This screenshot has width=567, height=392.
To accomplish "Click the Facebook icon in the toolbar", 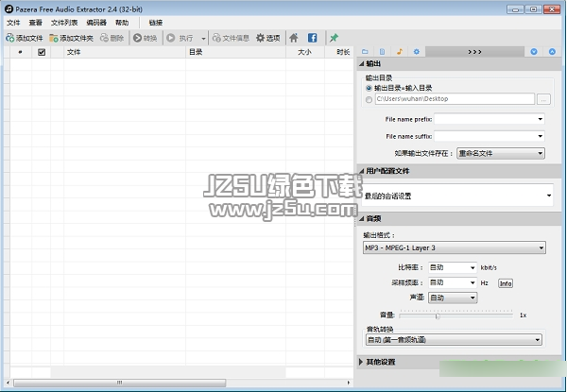I will [312, 38].
